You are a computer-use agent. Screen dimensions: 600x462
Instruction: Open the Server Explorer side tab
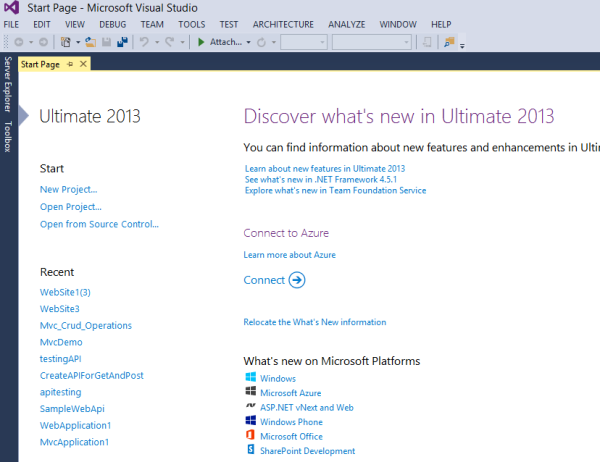click(x=8, y=85)
